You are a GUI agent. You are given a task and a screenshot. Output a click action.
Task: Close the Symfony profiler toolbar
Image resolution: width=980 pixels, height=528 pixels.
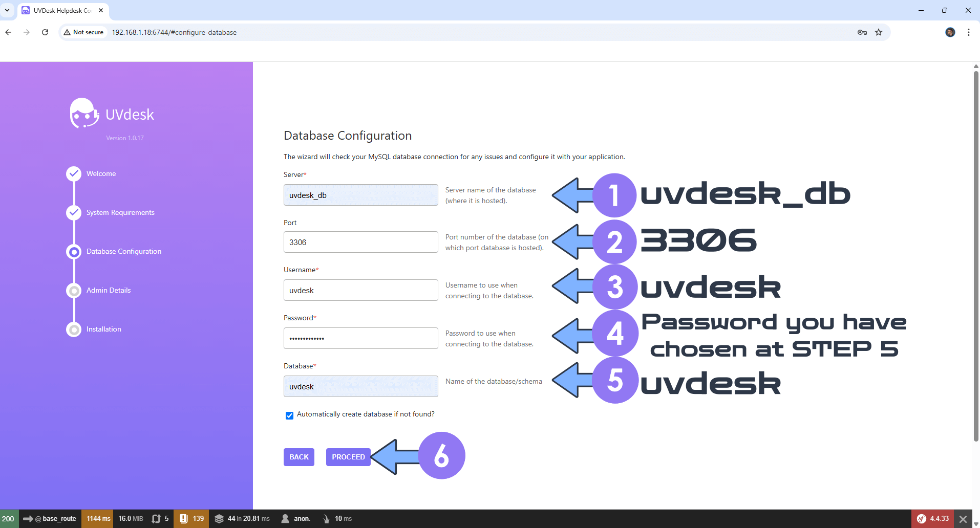[x=963, y=519]
